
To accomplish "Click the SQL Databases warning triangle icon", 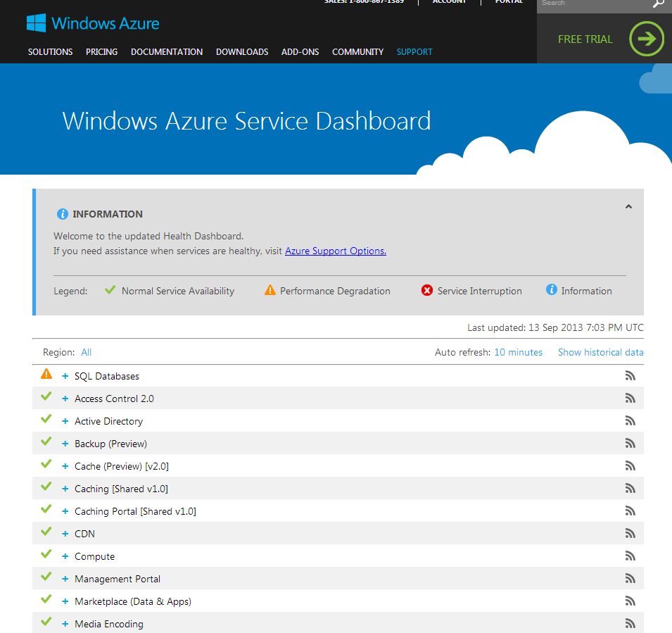I will [x=46, y=375].
